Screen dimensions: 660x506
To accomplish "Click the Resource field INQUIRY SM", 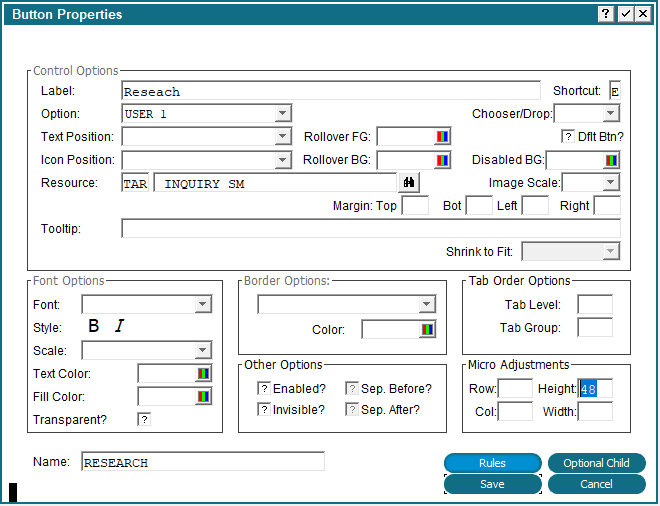I will click(x=275, y=183).
